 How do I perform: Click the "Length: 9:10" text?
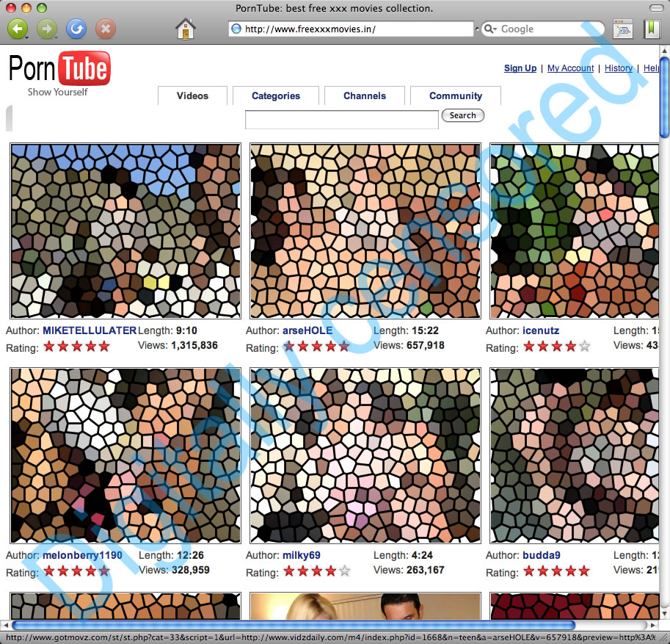pyautogui.click(x=167, y=330)
